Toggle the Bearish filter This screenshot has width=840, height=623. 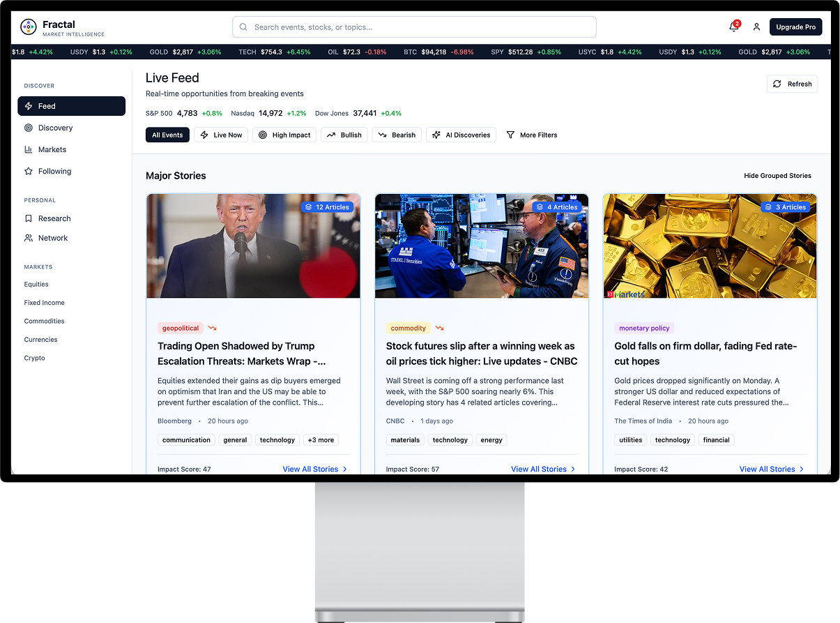pyautogui.click(x=397, y=135)
